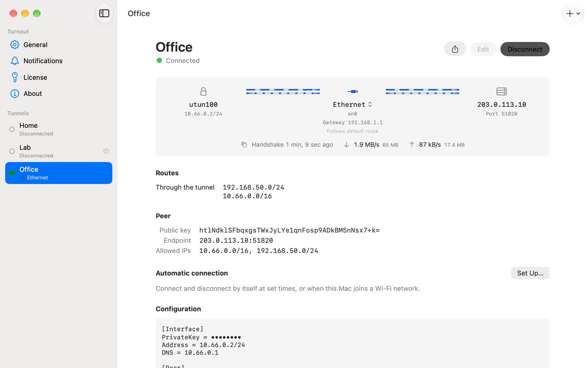This screenshot has width=588, height=368.
Task: Open the Ethernet interface selector
Action: tap(352, 105)
